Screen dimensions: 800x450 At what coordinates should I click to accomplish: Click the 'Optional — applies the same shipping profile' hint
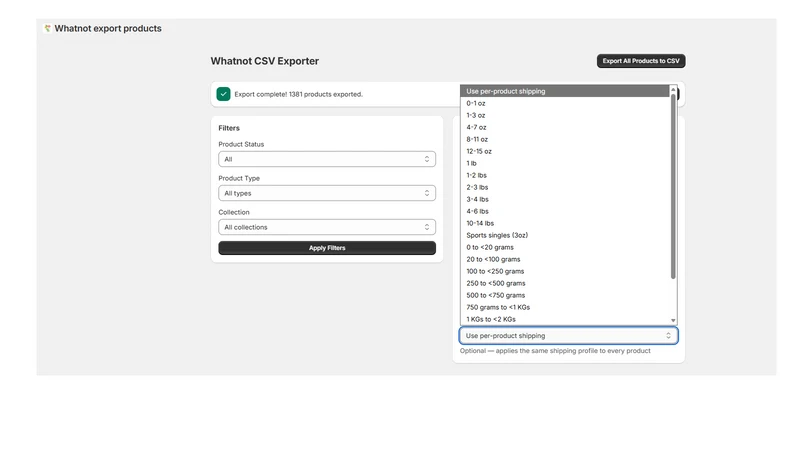pos(555,351)
